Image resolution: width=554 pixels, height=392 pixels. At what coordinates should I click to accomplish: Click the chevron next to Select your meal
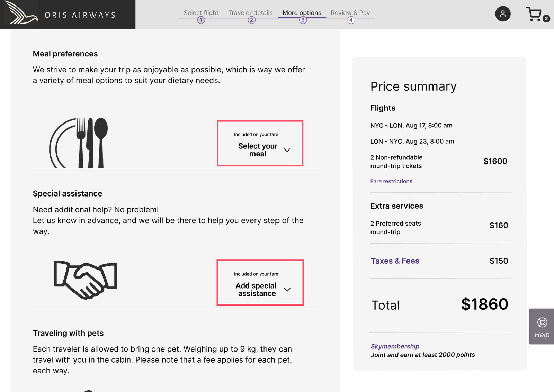point(287,150)
